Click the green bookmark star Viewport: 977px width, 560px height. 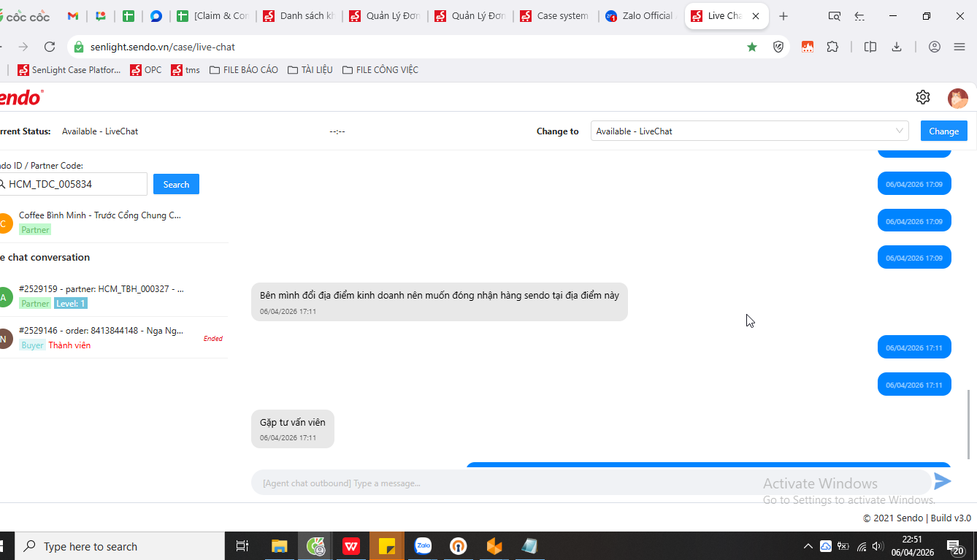click(x=752, y=47)
